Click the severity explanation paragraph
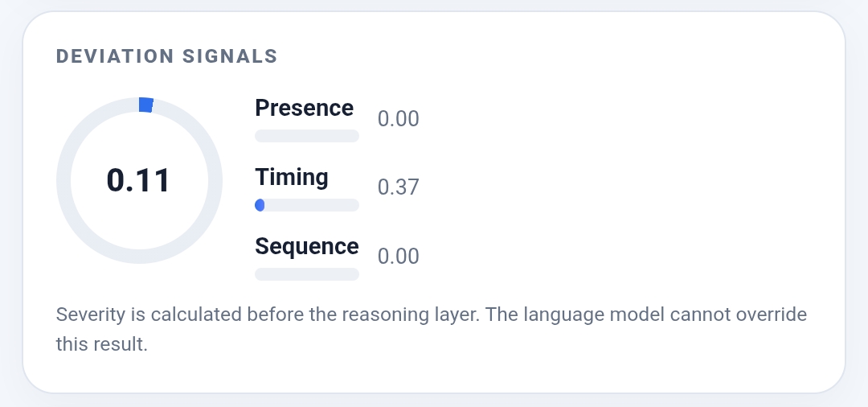Image resolution: width=868 pixels, height=407 pixels. (x=432, y=329)
